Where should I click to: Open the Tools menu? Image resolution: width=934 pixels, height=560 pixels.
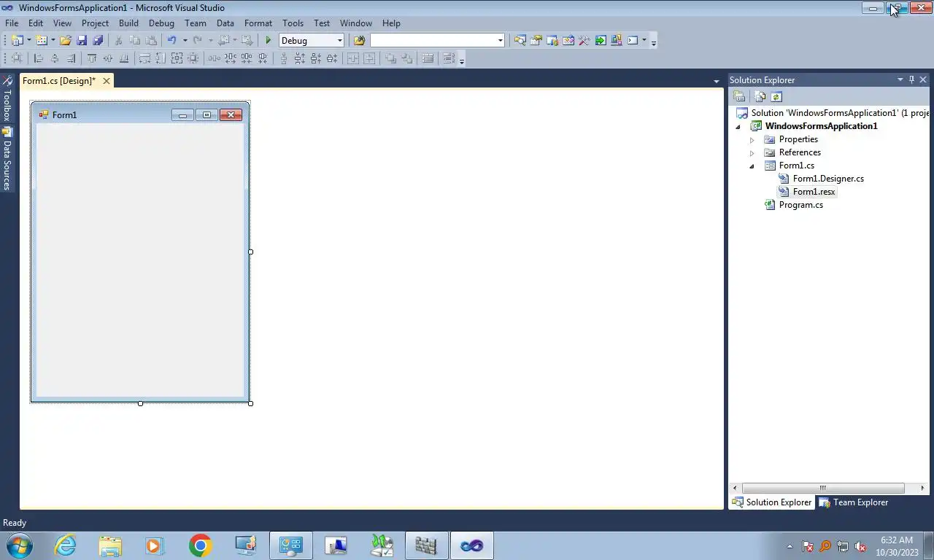coord(293,23)
